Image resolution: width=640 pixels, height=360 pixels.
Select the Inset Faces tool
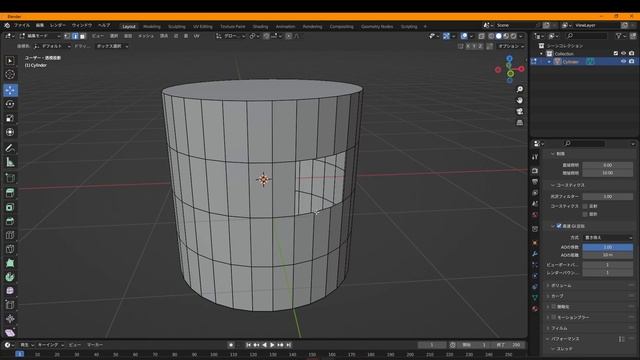click(10, 207)
